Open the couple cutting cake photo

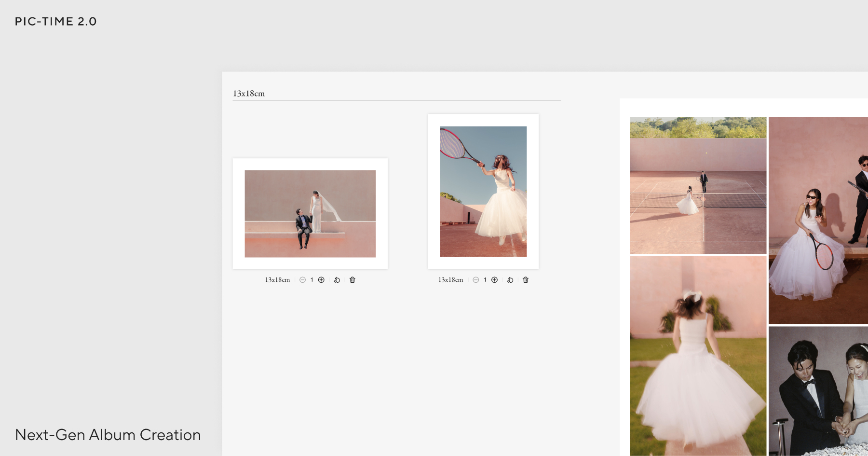pos(818,391)
